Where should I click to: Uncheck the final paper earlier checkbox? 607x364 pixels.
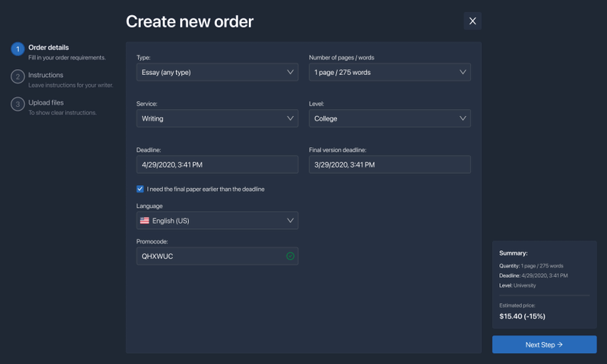pos(140,189)
